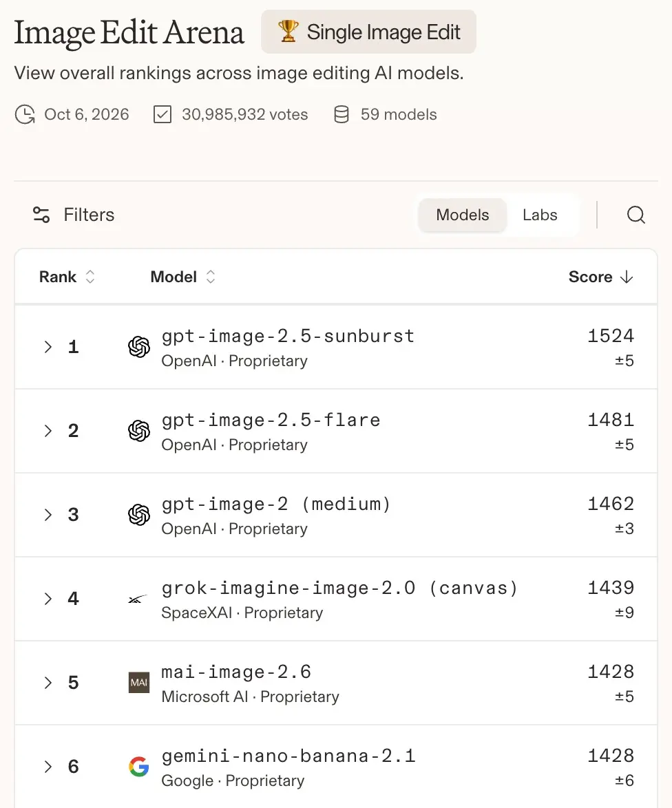The width and height of the screenshot is (672, 808).
Task: Toggle Model column sorting arrows
Action: (x=210, y=277)
